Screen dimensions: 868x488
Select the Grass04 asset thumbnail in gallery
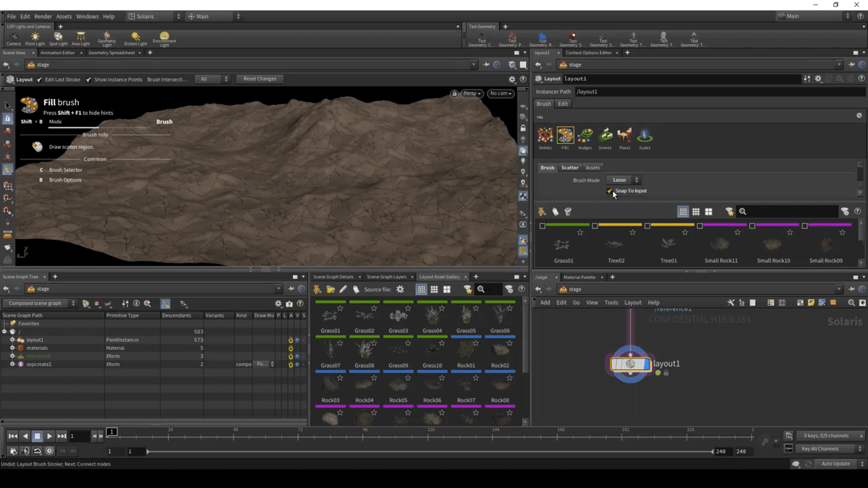click(x=432, y=316)
